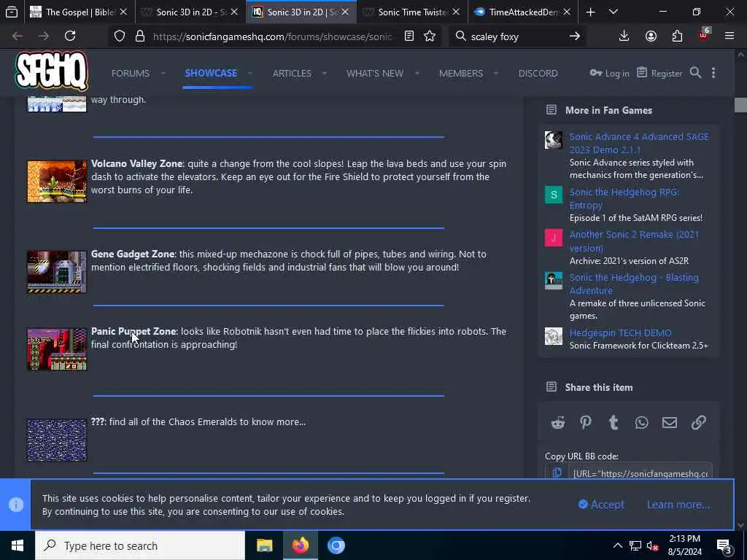Open Sonic the Hedgehog - Blasting Adventure link
The image size is (747, 560).
point(634,284)
